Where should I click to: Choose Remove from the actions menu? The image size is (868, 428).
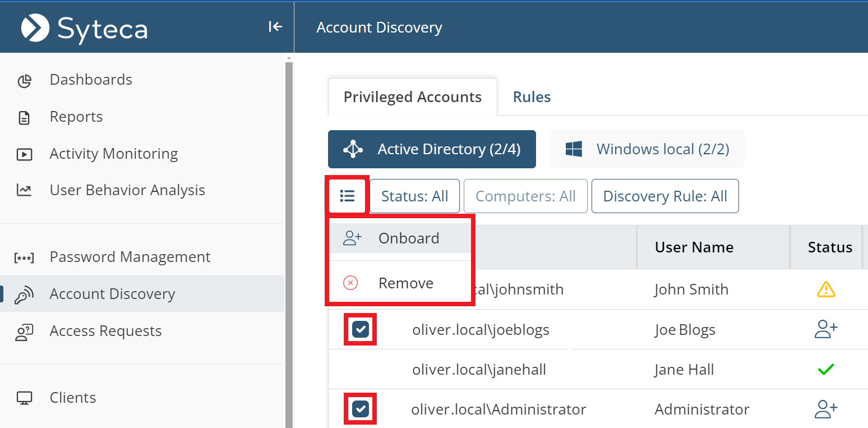(405, 283)
